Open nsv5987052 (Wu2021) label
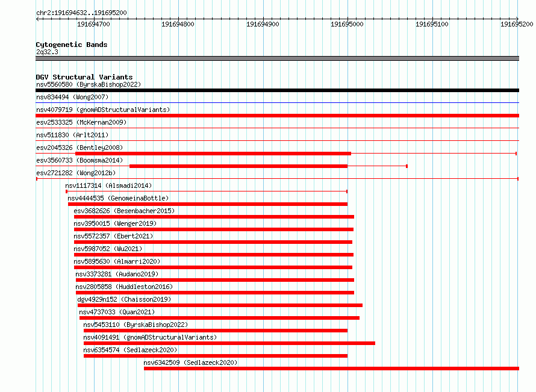 (108, 249)
